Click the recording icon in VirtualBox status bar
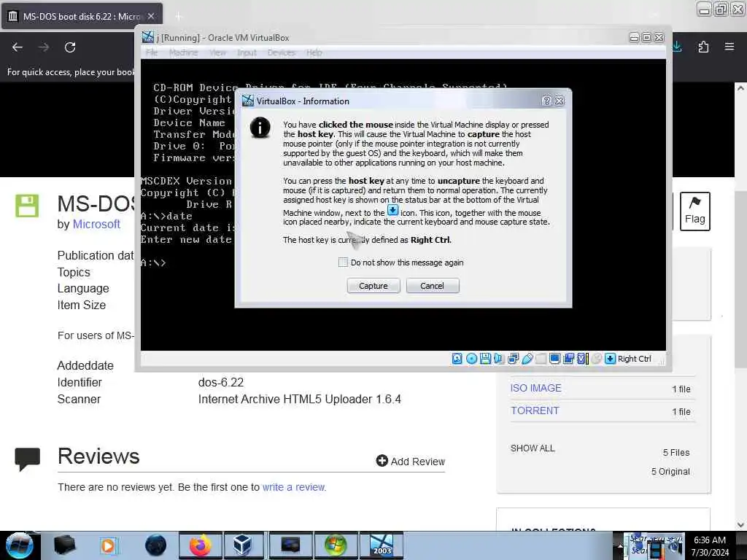 click(x=568, y=359)
